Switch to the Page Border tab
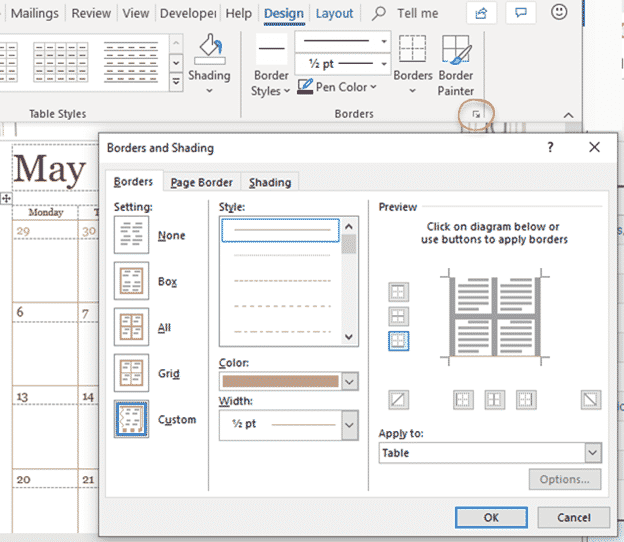The width and height of the screenshot is (624, 542). [201, 182]
